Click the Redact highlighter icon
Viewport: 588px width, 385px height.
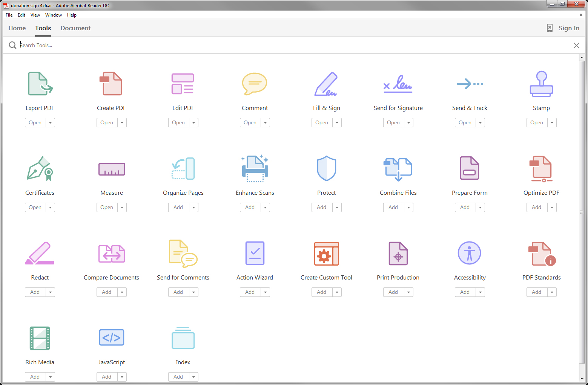tap(40, 253)
